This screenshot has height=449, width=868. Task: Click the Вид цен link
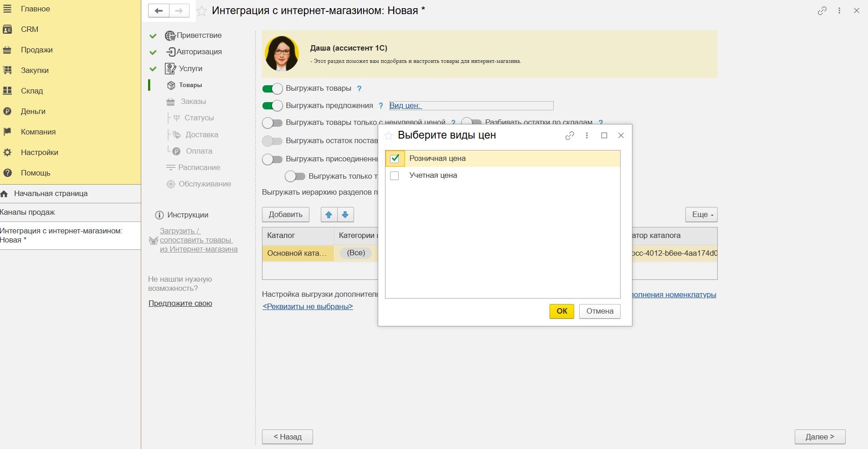[405, 106]
